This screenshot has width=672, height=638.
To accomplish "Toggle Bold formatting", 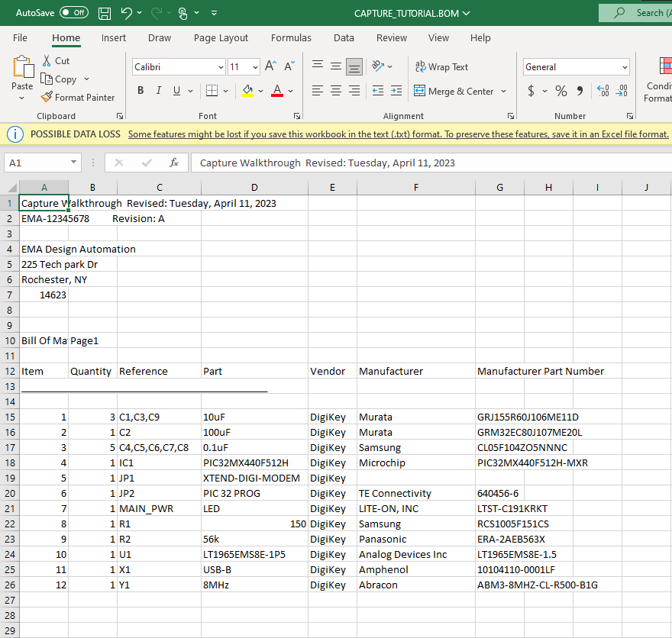I will (x=141, y=91).
